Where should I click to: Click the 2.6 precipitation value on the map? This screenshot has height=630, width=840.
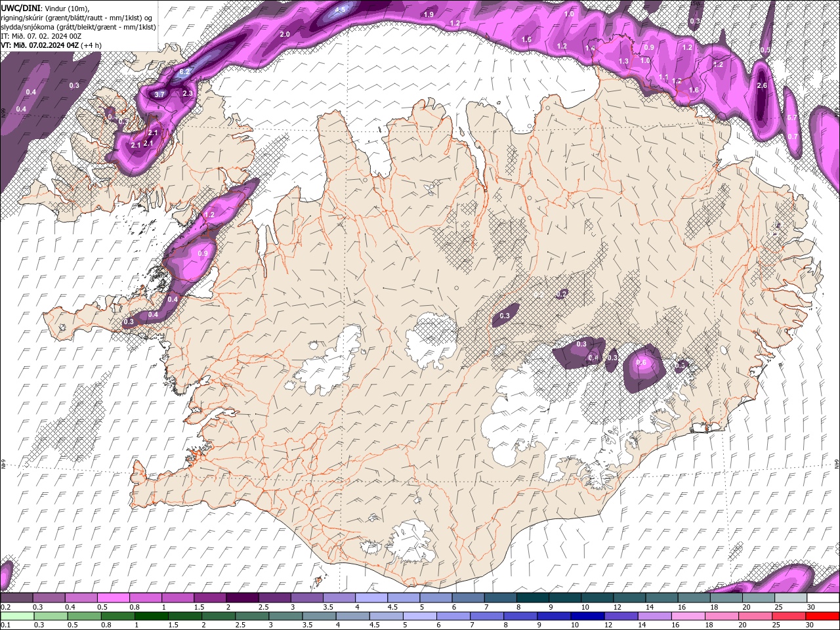point(762,86)
